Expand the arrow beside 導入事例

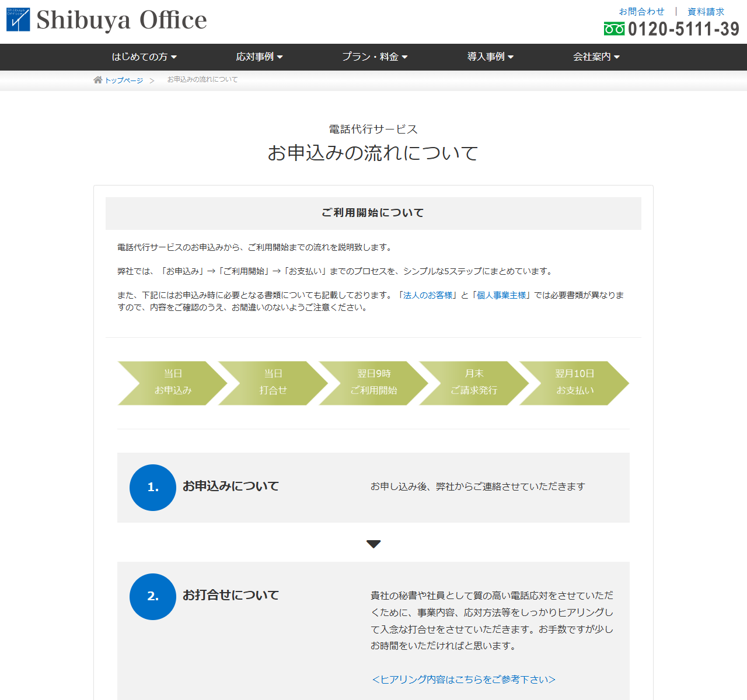[511, 57]
